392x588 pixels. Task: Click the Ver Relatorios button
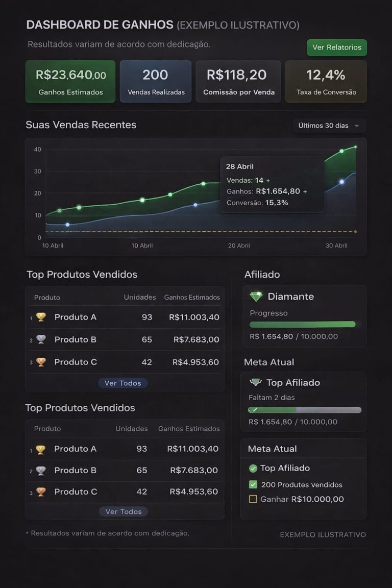point(336,47)
